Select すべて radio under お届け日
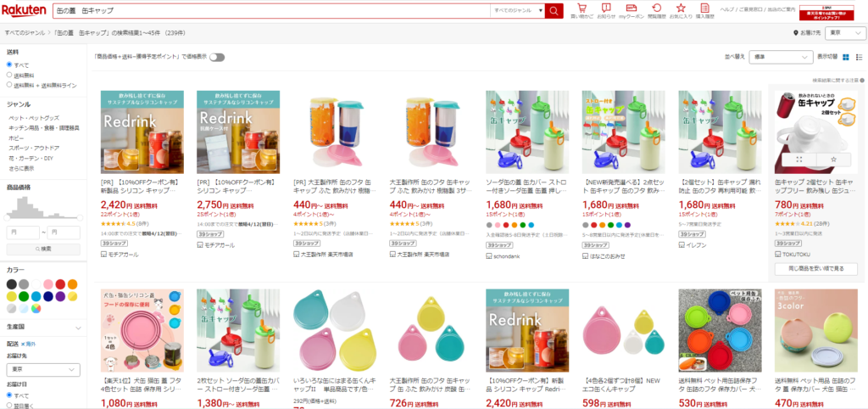The height and width of the screenshot is (409, 868). tap(8, 395)
